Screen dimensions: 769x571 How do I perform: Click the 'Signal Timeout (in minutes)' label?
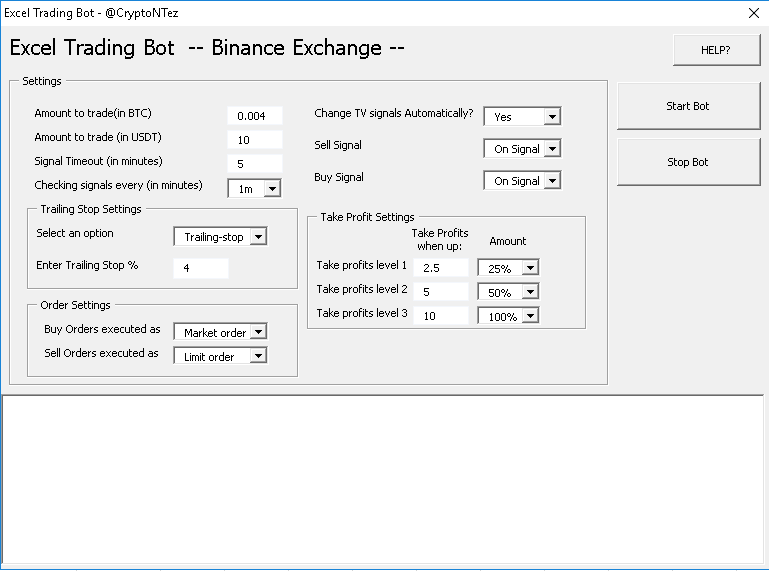[x=98, y=161]
